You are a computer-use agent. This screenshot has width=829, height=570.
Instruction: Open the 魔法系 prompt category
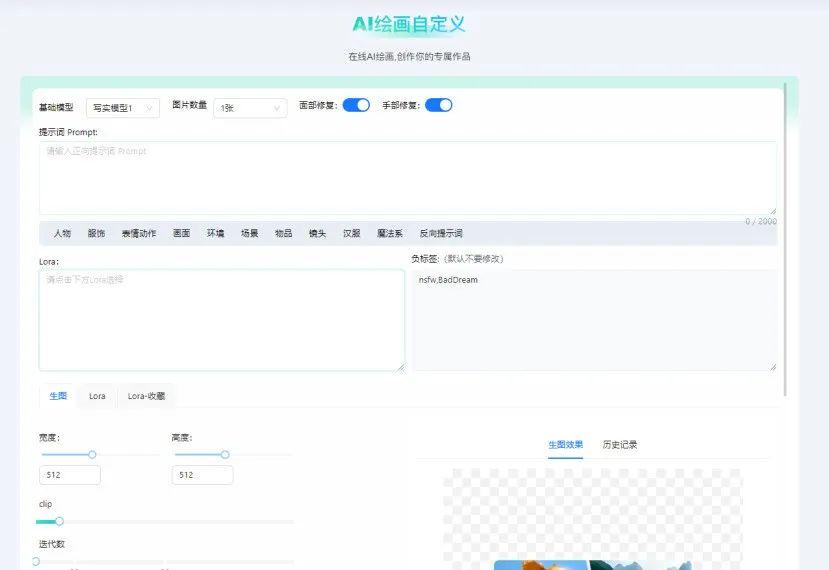point(390,233)
